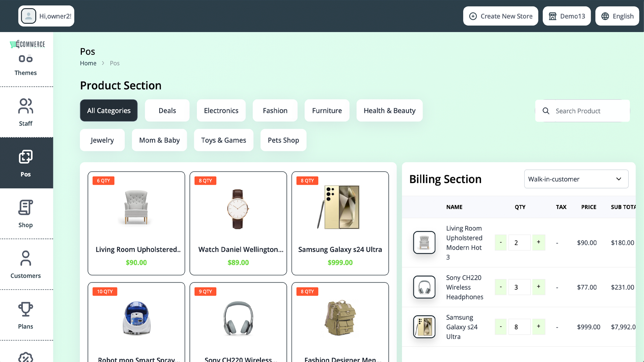
Task: Filter products by Electronics
Action: [221, 111]
